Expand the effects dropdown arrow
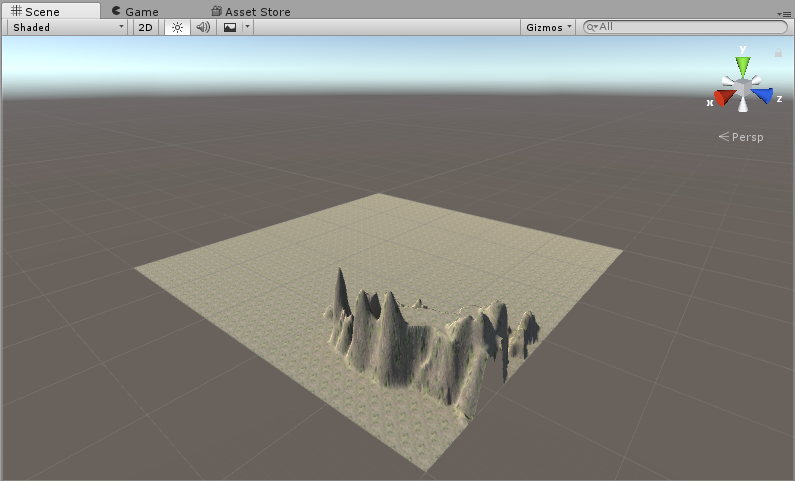 pyautogui.click(x=247, y=27)
